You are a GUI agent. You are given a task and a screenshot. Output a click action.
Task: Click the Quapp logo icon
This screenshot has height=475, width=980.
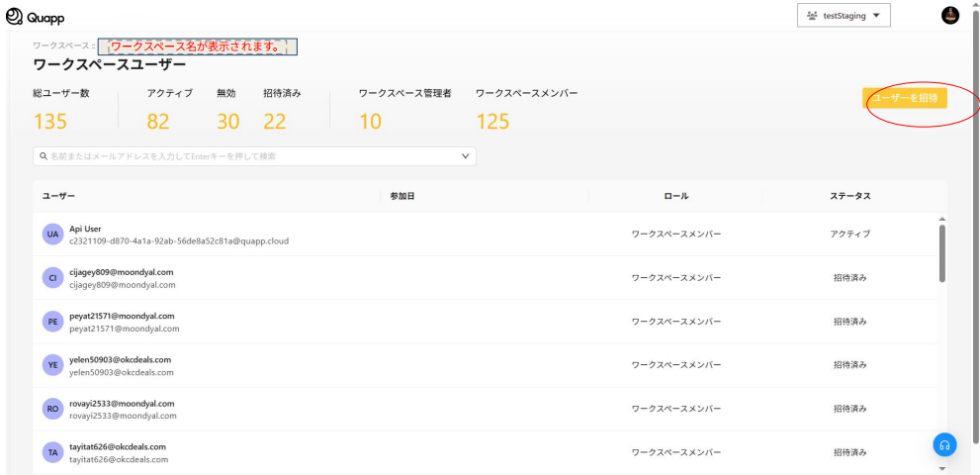[14, 16]
